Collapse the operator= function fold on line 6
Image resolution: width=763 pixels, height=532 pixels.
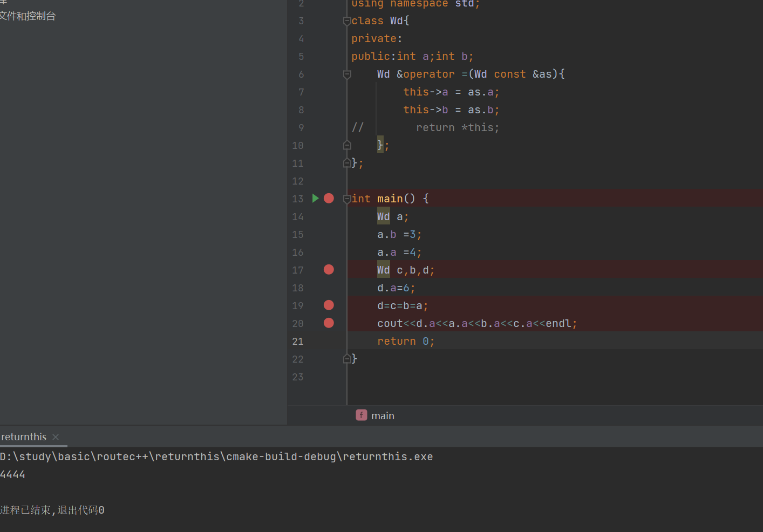[x=347, y=74]
